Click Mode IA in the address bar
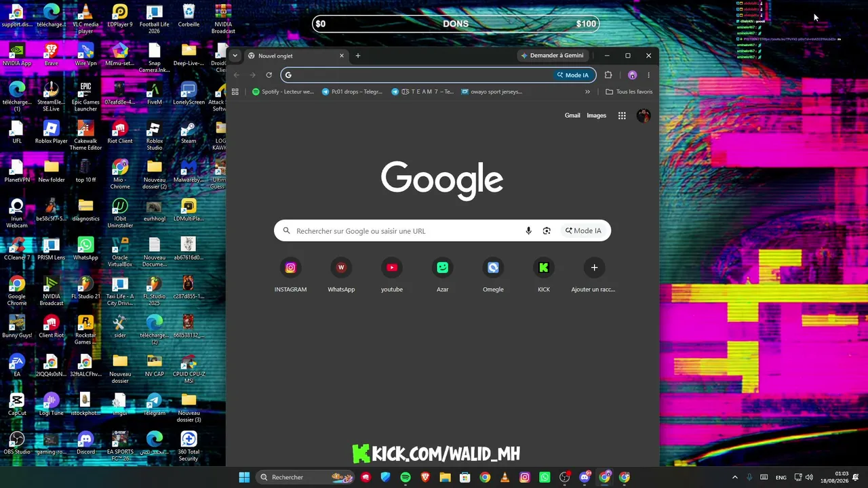 point(573,75)
